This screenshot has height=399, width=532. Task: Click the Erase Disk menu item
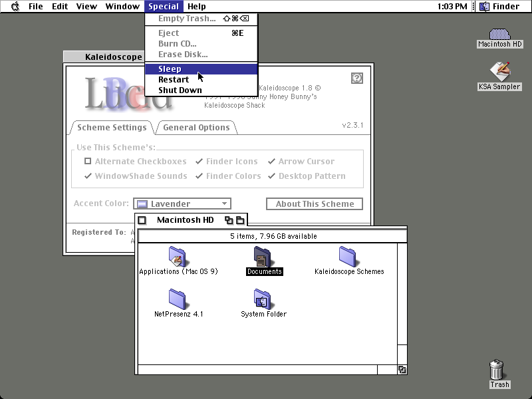(201, 54)
